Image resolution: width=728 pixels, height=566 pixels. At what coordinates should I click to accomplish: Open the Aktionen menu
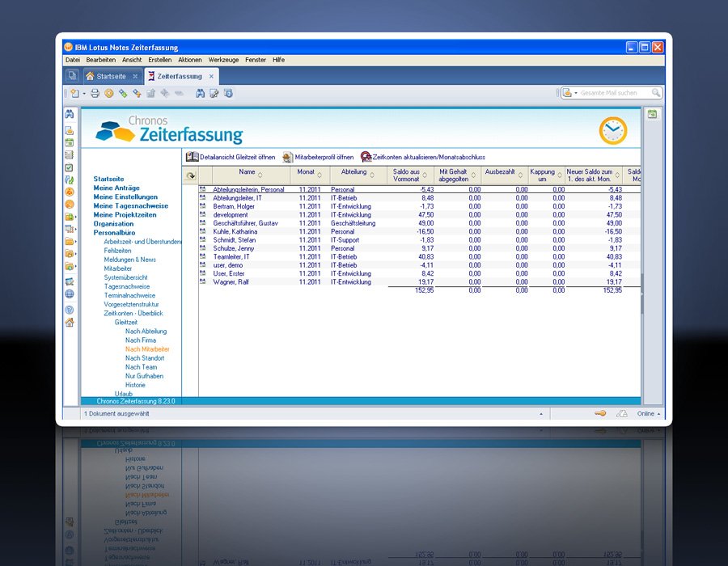[190, 60]
